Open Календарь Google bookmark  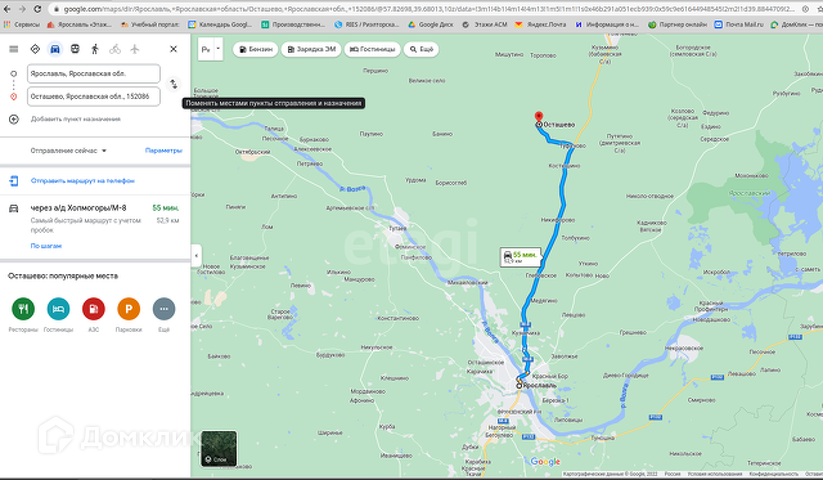[x=220, y=25]
